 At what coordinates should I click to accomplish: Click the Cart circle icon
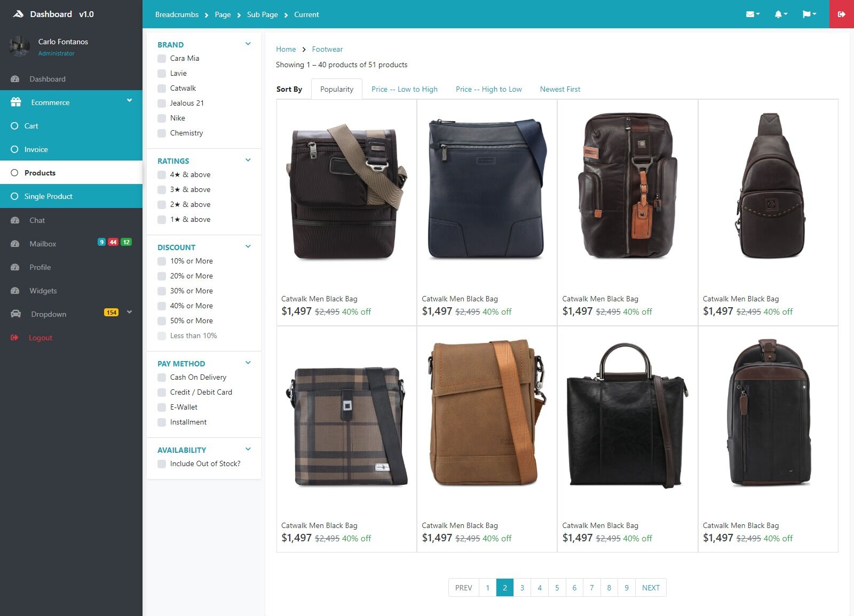point(14,126)
